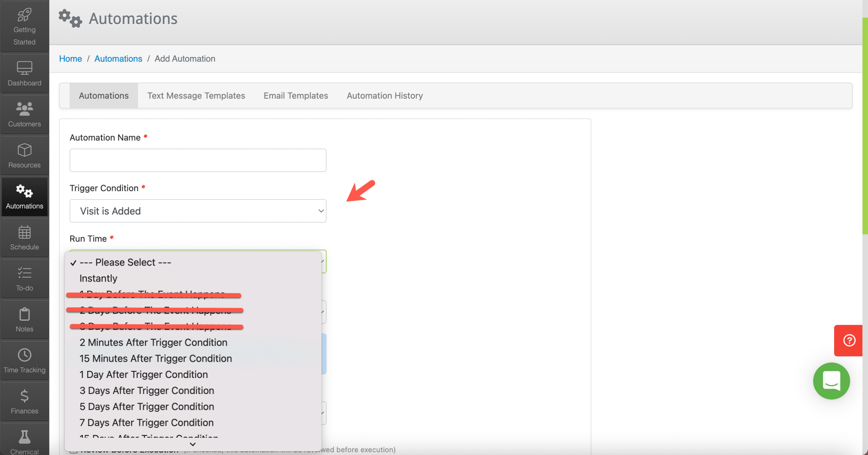Image resolution: width=868 pixels, height=455 pixels.
Task: Open the help question mark widget
Action: click(x=849, y=341)
